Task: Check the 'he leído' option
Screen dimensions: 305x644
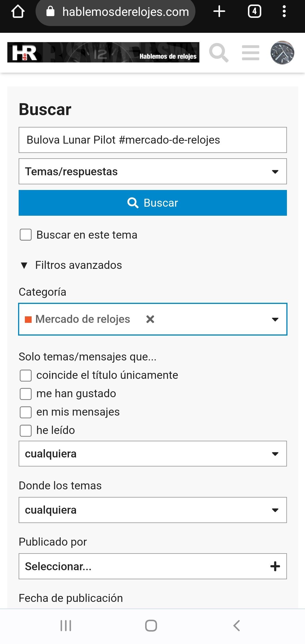Action: tap(26, 431)
